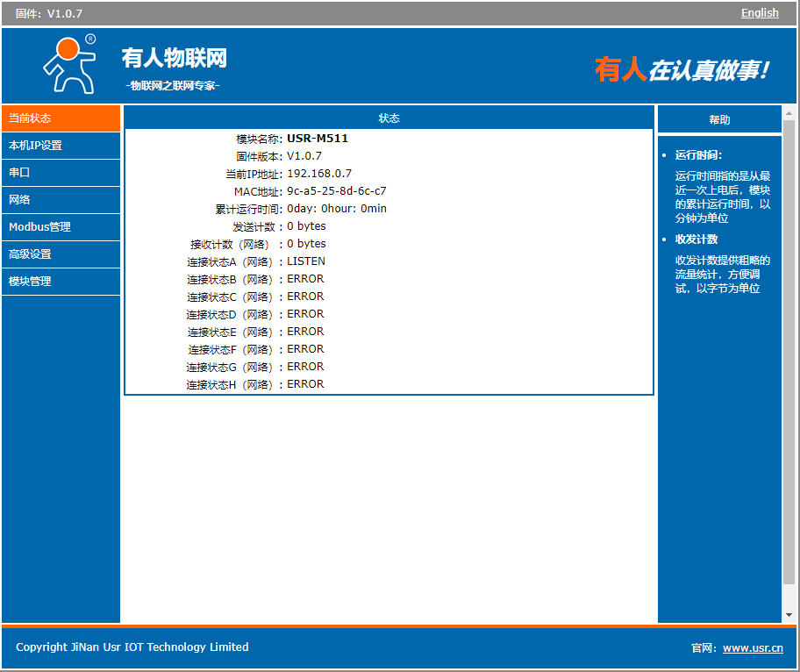The width and height of the screenshot is (800, 672).
Task: Click the MAC address value 9c-a5-25-8d-6c-c7
Action: click(x=336, y=191)
